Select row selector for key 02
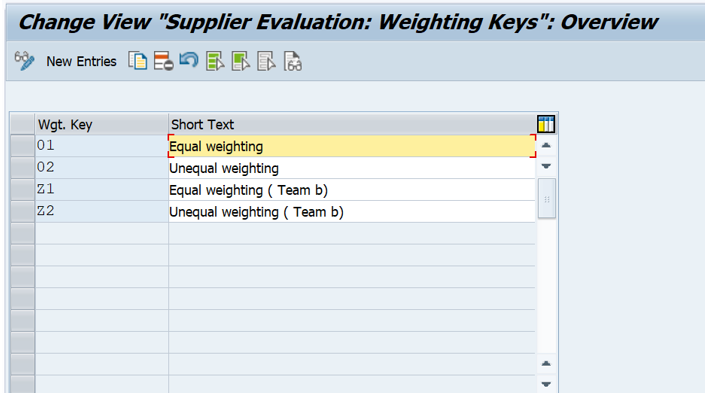The image size is (705, 393). tap(22, 167)
